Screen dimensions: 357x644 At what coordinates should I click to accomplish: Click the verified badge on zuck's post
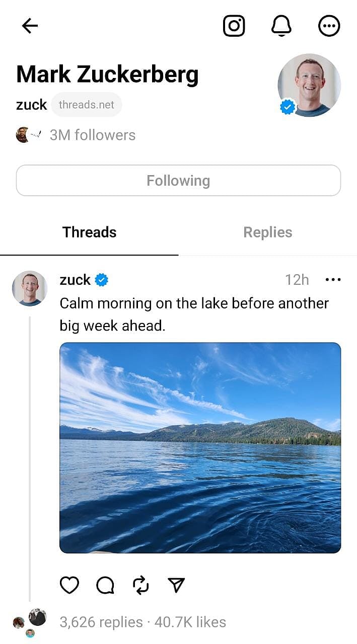pyautogui.click(x=102, y=280)
